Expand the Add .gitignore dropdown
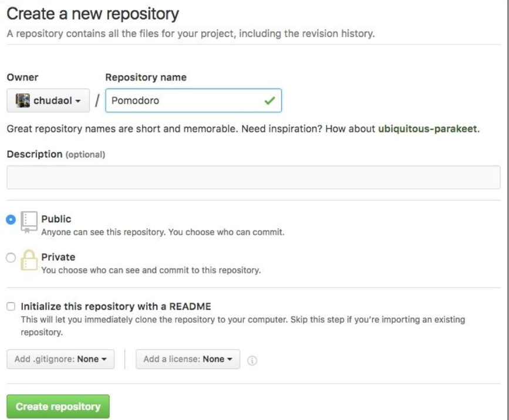Image resolution: width=509 pixels, height=420 pixels. point(60,359)
